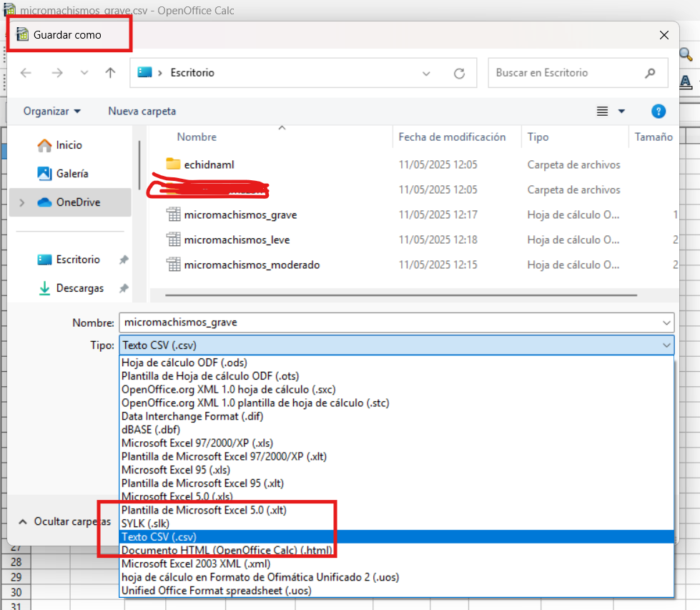Choose Data Interchange Format (.dif)
This screenshot has width=700, height=610.
click(x=396, y=416)
